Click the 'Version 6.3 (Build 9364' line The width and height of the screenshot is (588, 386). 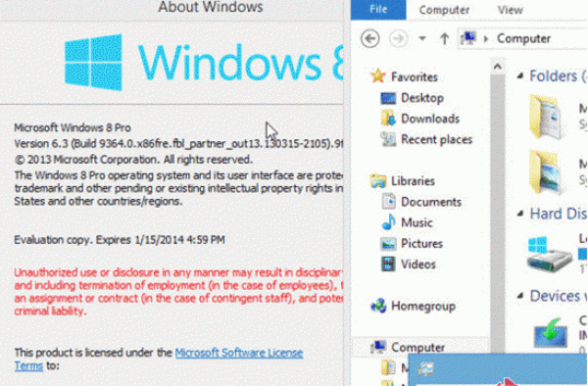178,144
